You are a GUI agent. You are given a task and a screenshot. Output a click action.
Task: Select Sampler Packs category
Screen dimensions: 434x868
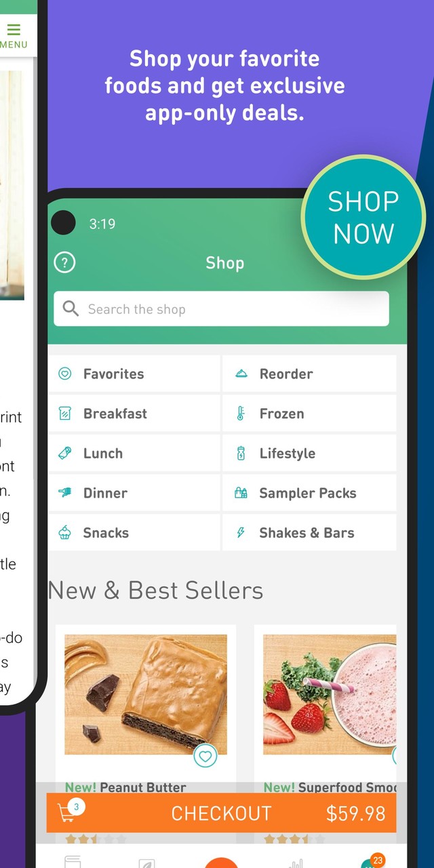click(x=309, y=493)
